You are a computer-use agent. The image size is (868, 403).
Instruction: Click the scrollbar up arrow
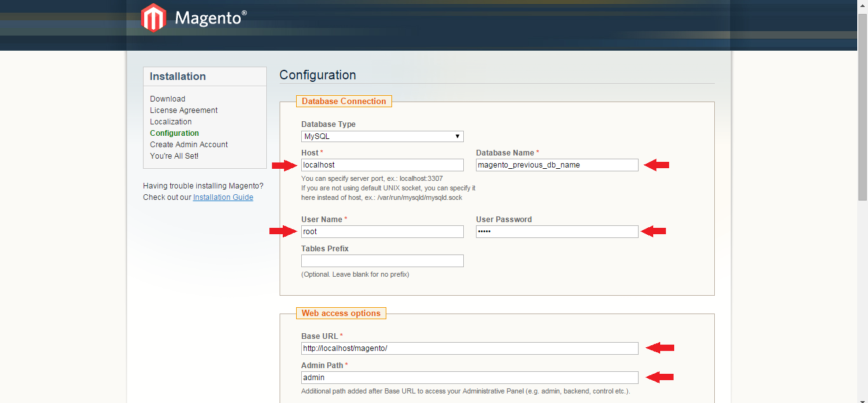(862, 5)
